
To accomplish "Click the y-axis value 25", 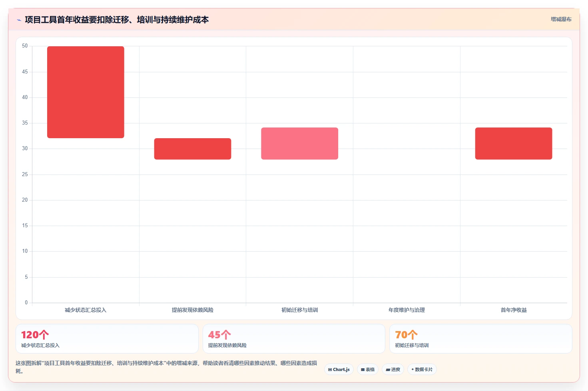I will pos(25,175).
